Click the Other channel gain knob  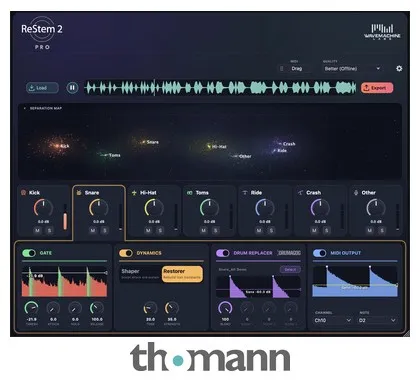click(x=376, y=208)
